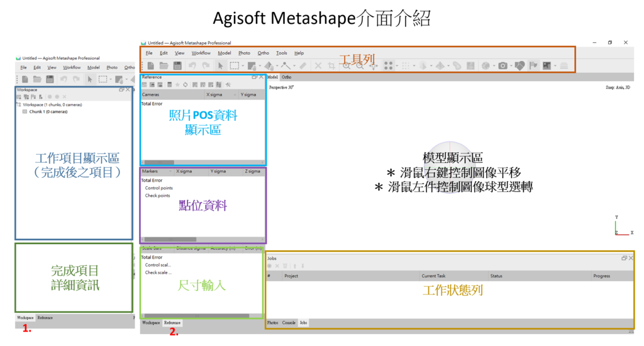The height and width of the screenshot is (346, 644).
Task: Open Photo menu in left window
Action: tap(112, 67)
